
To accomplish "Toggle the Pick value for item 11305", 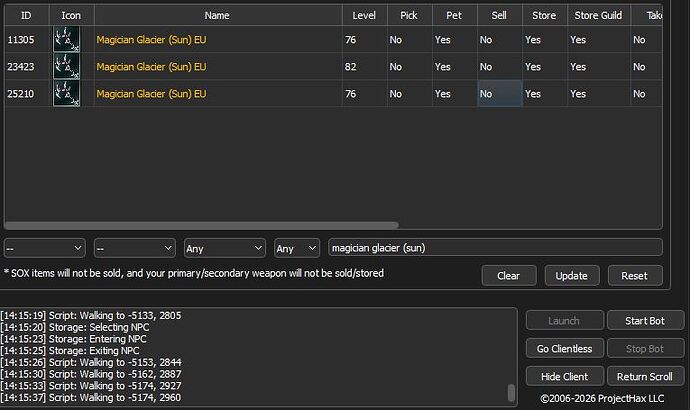I will coord(409,40).
